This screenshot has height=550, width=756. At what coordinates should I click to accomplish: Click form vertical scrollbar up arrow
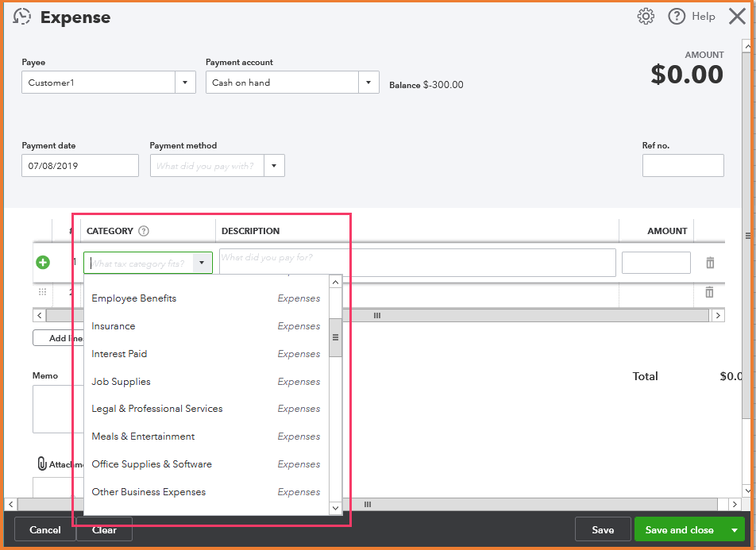(747, 46)
